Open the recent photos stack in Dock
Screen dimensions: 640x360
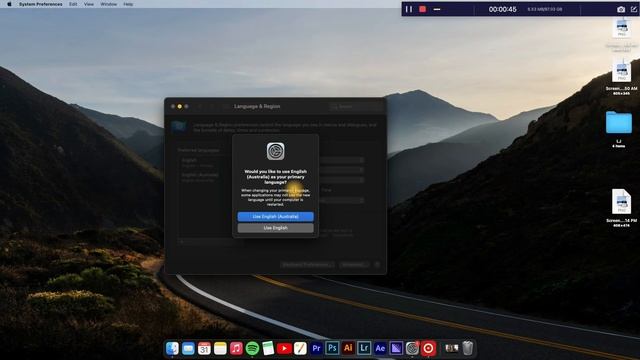coord(451,348)
